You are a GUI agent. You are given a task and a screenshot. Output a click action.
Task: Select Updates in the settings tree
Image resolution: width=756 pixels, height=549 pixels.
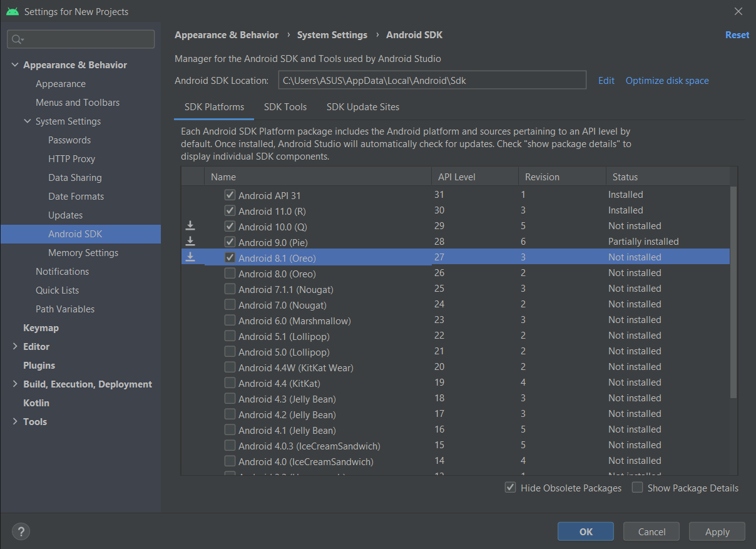pyautogui.click(x=66, y=215)
